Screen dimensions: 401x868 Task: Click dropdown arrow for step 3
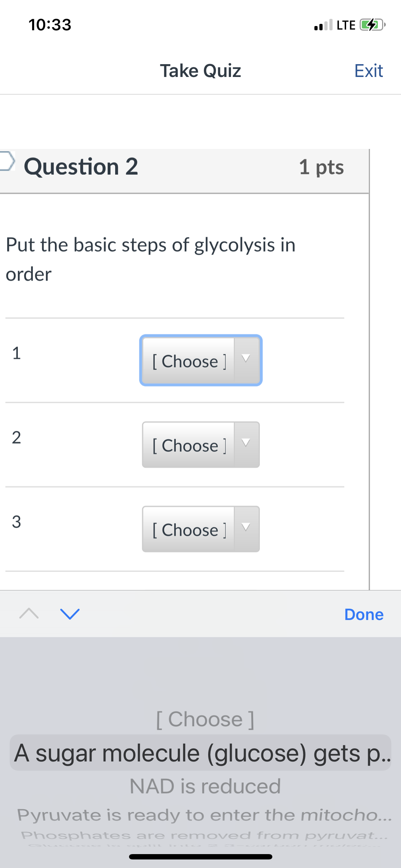[246, 529]
